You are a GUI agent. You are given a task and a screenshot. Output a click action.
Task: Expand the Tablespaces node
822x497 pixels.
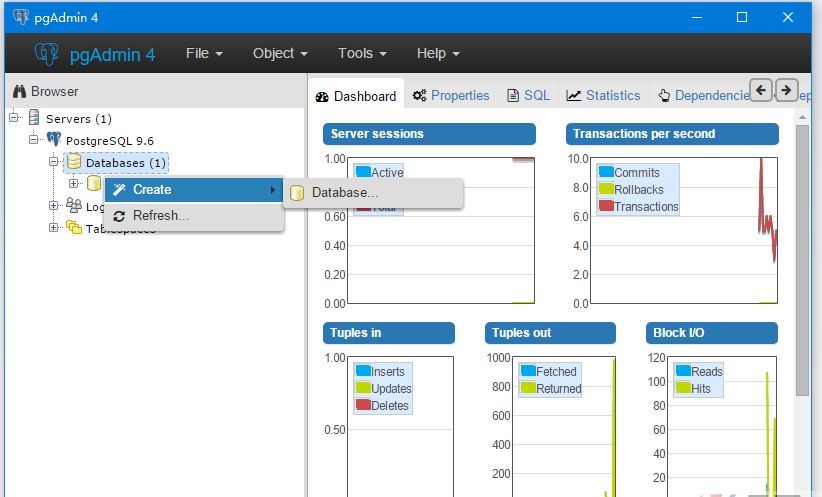pos(53,227)
